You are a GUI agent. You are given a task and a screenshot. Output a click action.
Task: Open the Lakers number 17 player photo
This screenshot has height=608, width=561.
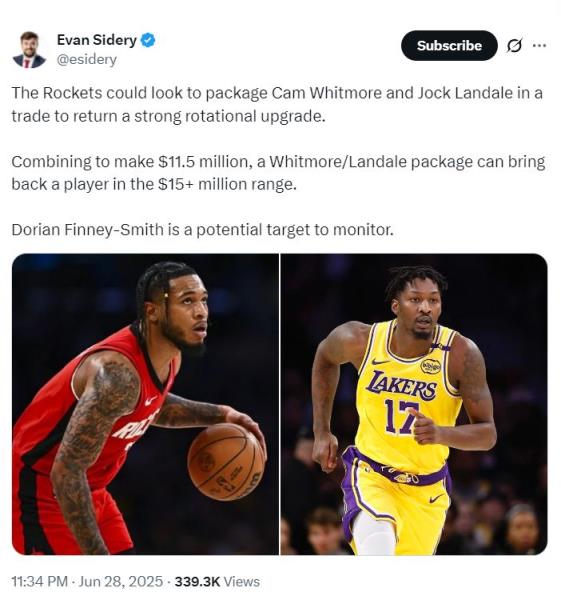tap(414, 404)
